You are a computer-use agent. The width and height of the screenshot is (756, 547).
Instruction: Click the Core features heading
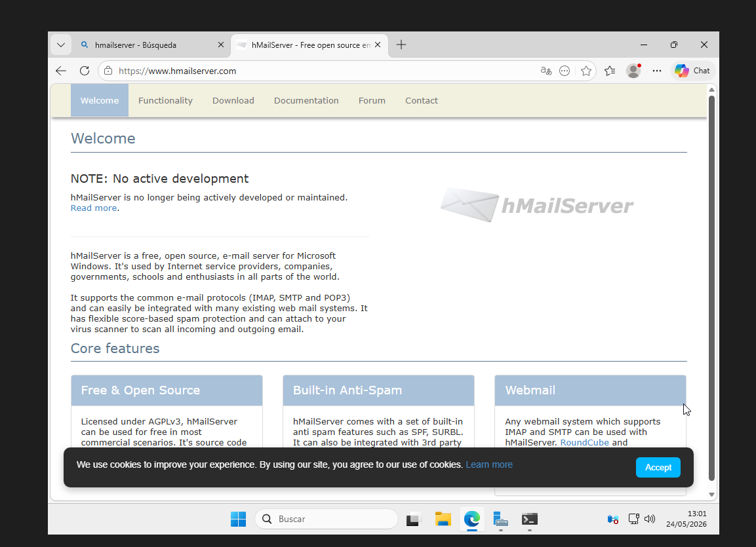pyautogui.click(x=115, y=349)
